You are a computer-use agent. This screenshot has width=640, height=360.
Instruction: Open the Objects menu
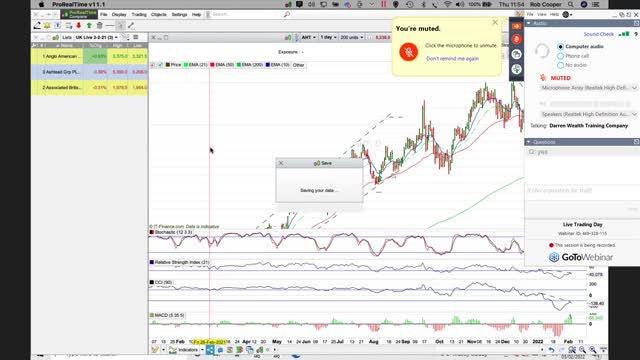click(x=159, y=14)
